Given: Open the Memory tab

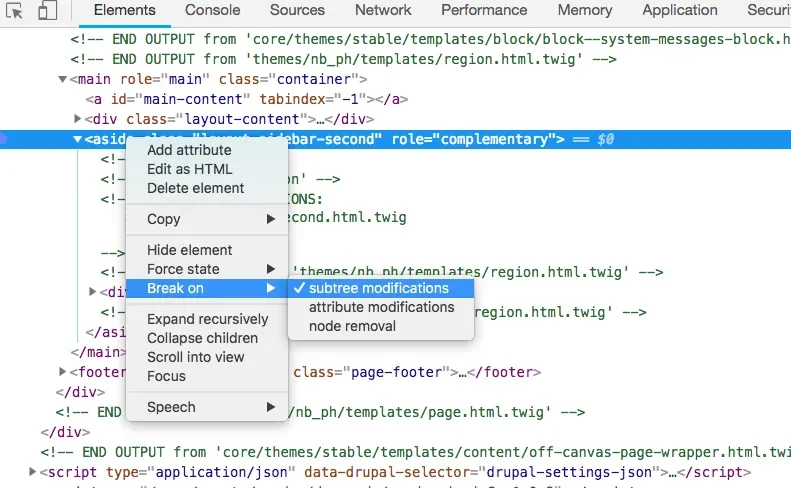Looking at the screenshot, I should point(585,10).
